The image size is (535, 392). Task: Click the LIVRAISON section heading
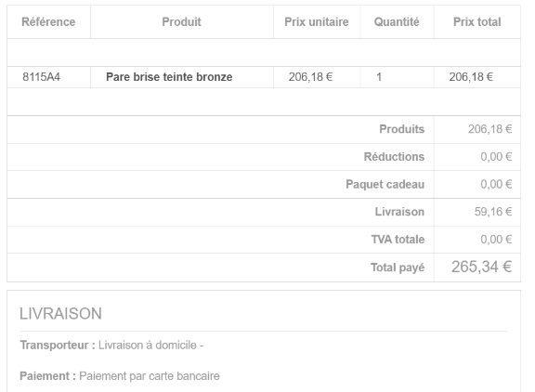60,314
